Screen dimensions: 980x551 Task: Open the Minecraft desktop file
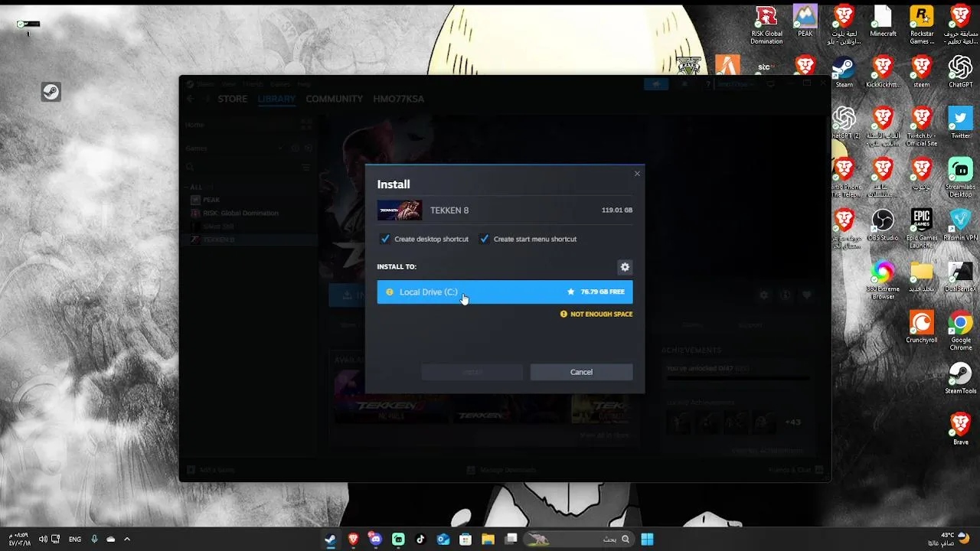click(883, 21)
